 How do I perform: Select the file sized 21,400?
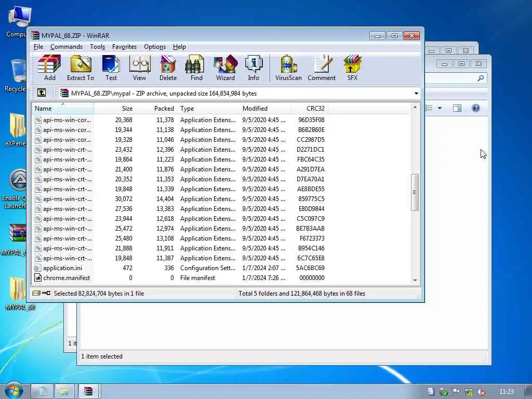(x=180, y=169)
